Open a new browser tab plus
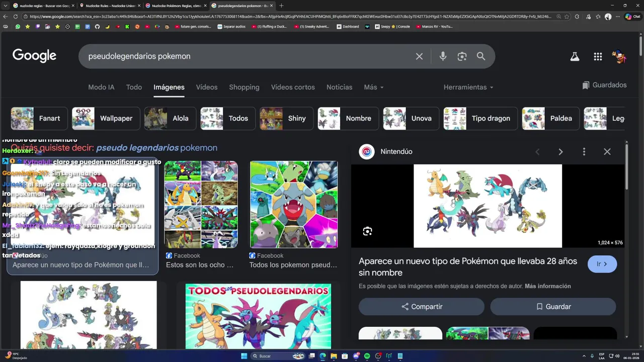The width and height of the screenshot is (644, 362). (x=281, y=6)
